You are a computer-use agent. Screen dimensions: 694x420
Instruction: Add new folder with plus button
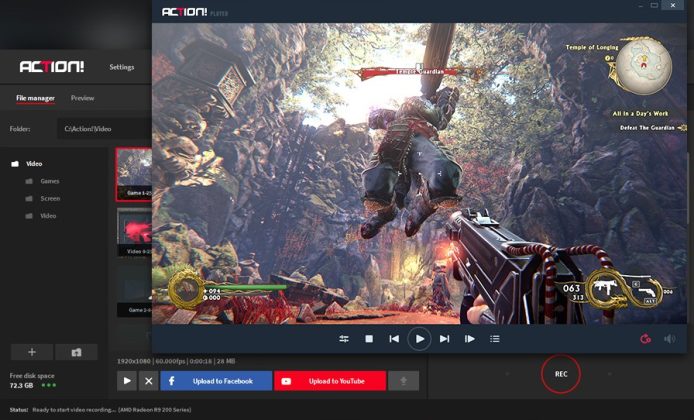(x=32, y=352)
